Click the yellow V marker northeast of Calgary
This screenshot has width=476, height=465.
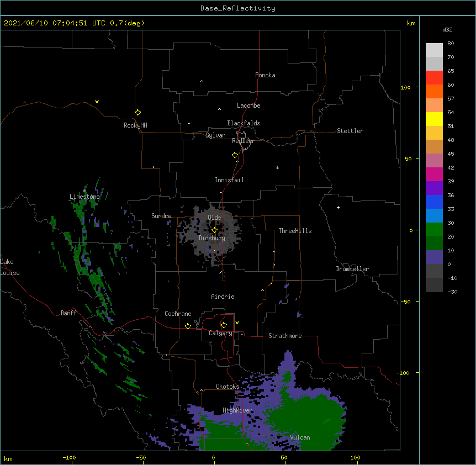click(x=237, y=323)
